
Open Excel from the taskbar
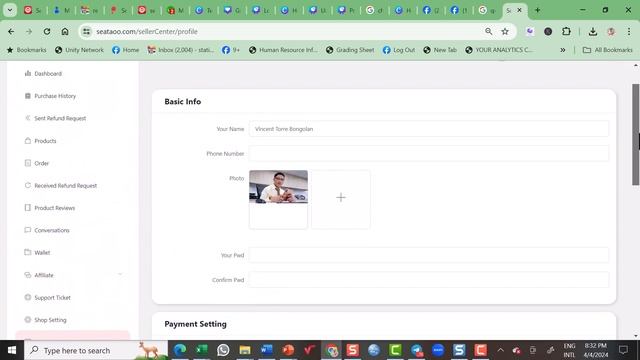(202, 350)
